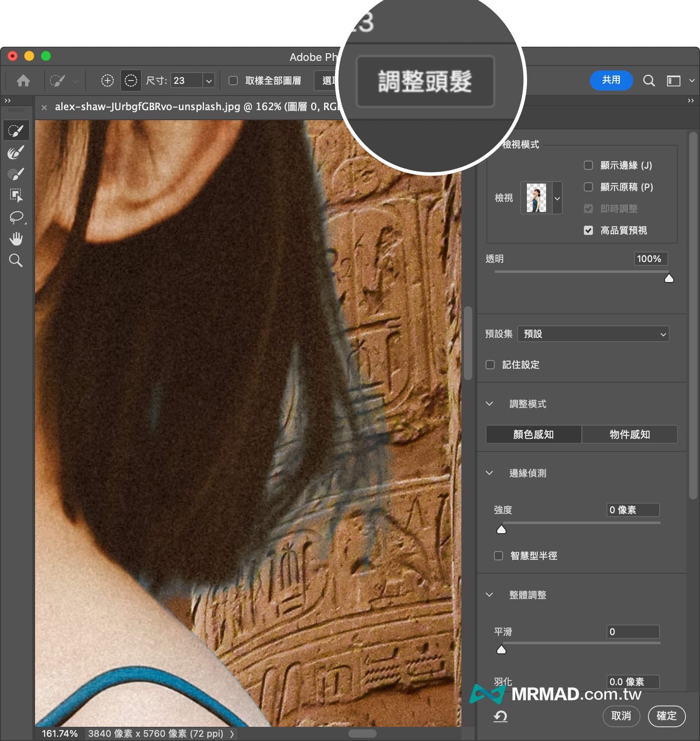Click the Smooth value field
700x741 pixels.
[633, 632]
